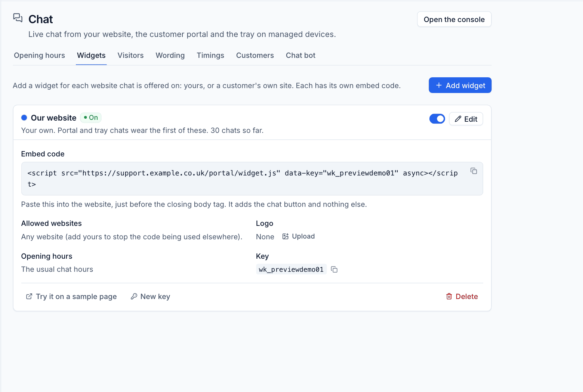Click the blue dot beside Our website

point(24,118)
